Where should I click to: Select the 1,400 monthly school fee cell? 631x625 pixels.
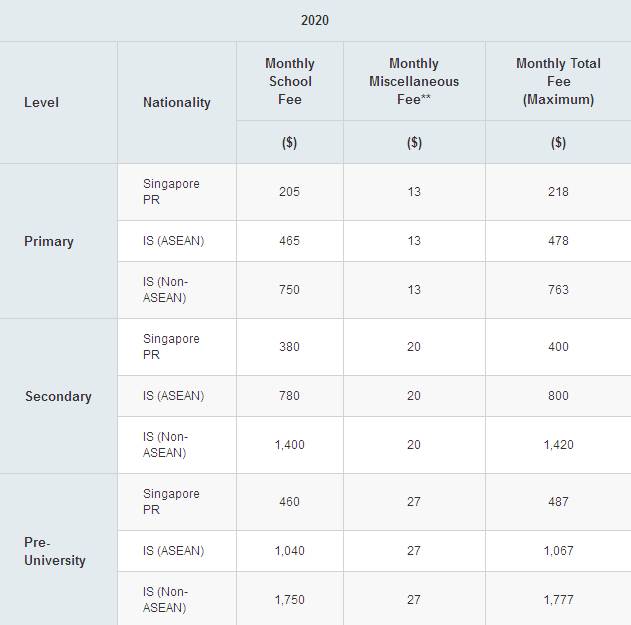[289, 445]
